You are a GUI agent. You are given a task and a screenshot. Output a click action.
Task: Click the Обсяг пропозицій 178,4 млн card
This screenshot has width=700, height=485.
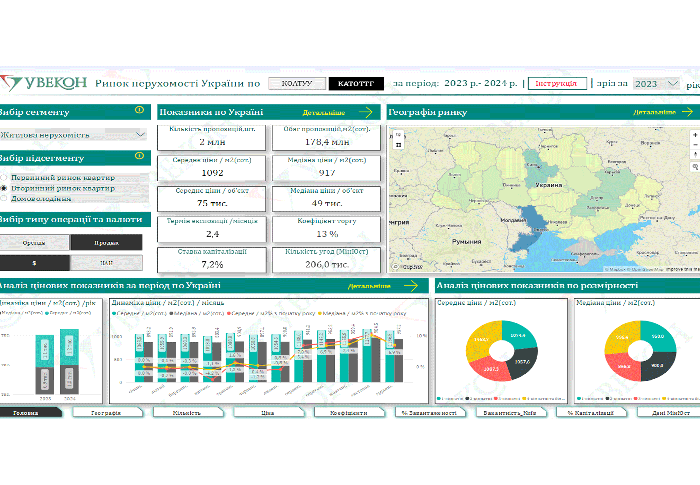click(327, 137)
